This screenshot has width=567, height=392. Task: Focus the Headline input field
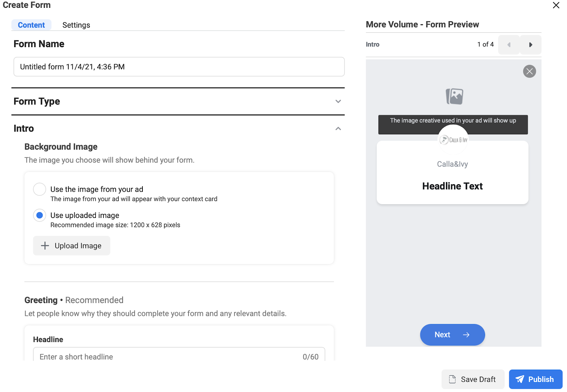[179, 355]
